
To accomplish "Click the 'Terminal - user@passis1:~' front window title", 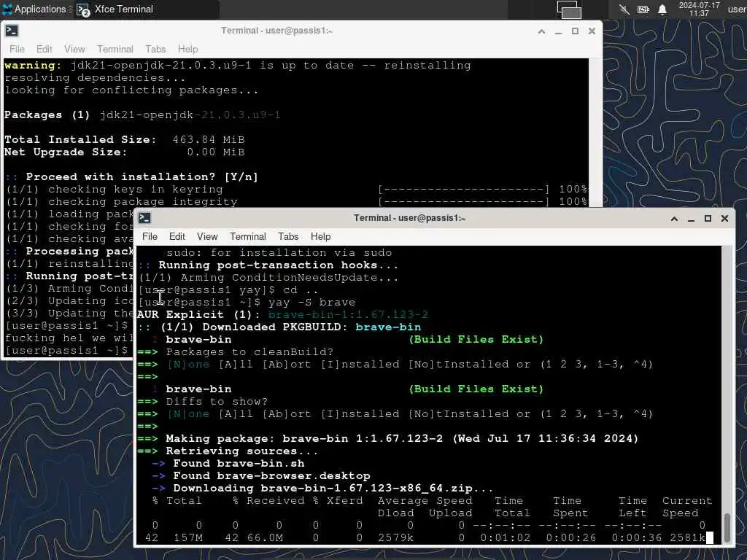I will click(x=410, y=218).
